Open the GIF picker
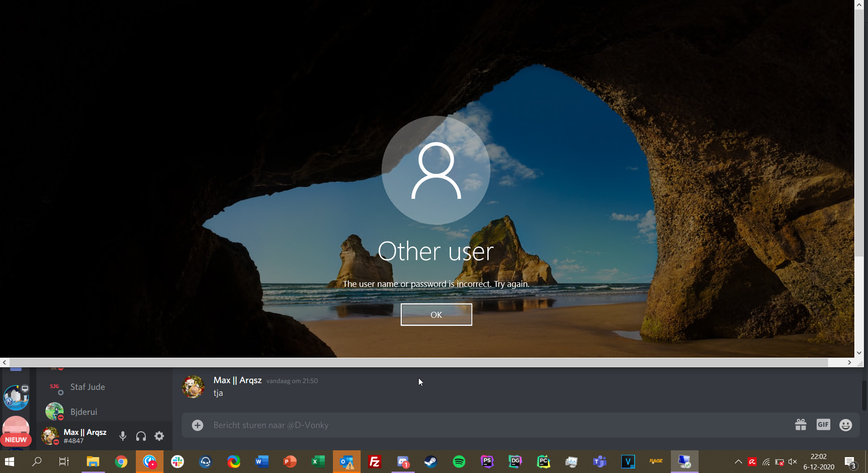Screen dimensions: 868x473 823,425
